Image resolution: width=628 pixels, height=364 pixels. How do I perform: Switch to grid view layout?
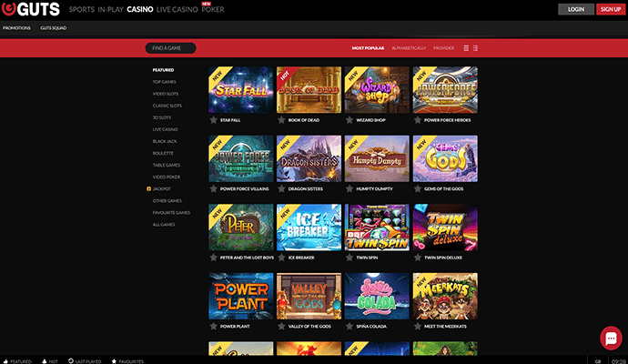pyautogui.click(x=467, y=47)
